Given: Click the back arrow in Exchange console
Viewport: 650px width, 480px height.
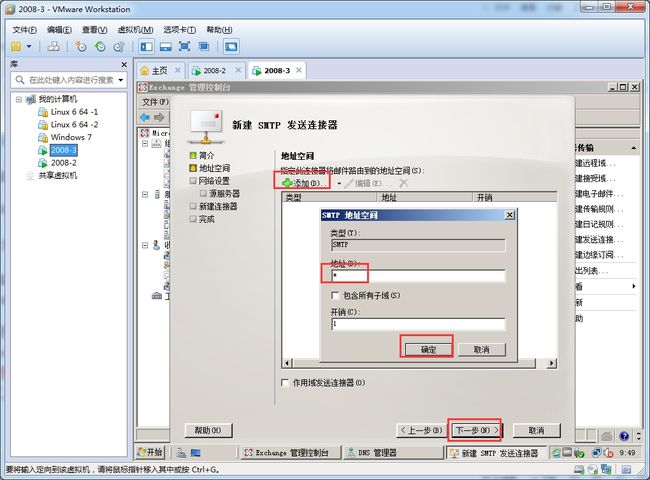Looking at the screenshot, I should (x=145, y=117).
